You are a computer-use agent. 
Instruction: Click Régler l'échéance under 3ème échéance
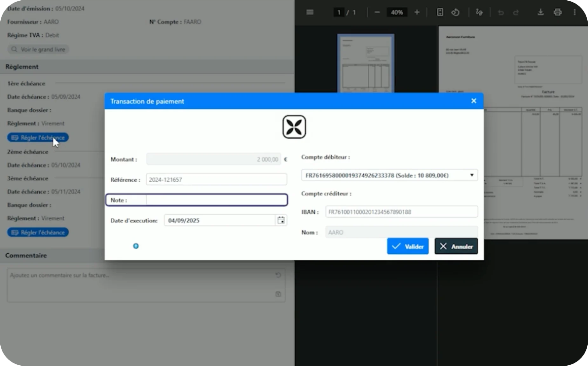pos(38,232)
